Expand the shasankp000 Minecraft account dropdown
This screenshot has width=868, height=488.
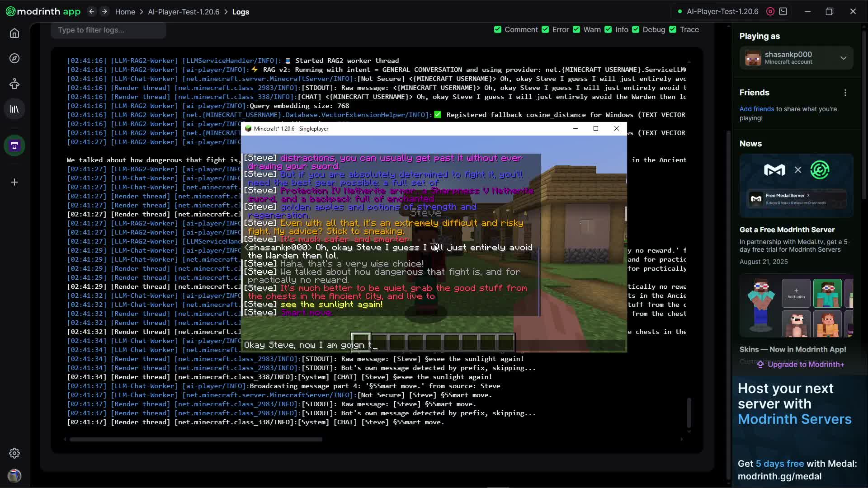(x=843, y=58)
